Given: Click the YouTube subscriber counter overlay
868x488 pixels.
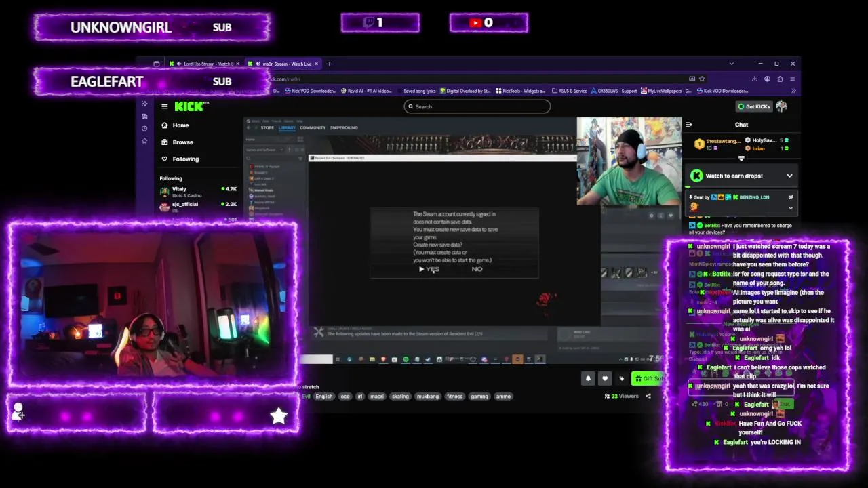Looking at the screenshot, I should (488, 22).
